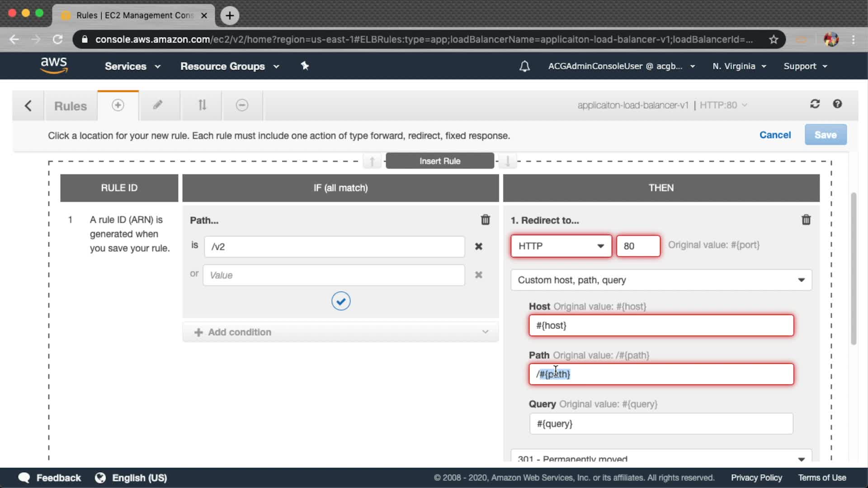
Task: Click the reorder rules arrows icon
Action: click(x=202, y=105)
